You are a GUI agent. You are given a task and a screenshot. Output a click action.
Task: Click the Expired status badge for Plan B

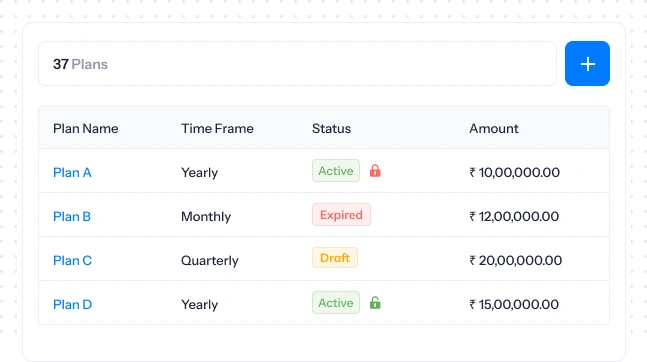(x=341, y=215)
